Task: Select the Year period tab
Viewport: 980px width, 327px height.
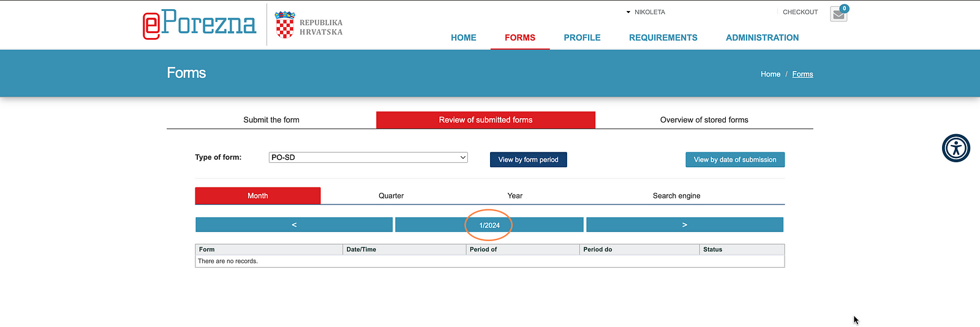Action: coord(515,196)
